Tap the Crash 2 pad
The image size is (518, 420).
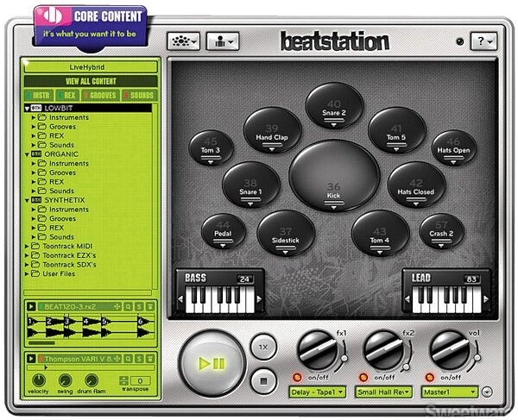pos(442,231)
